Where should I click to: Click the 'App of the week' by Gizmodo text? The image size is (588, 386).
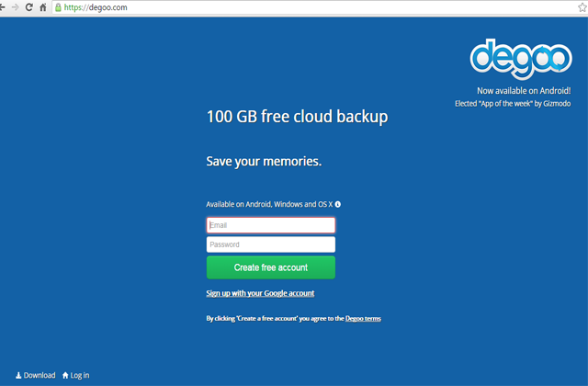coord(513,104)
